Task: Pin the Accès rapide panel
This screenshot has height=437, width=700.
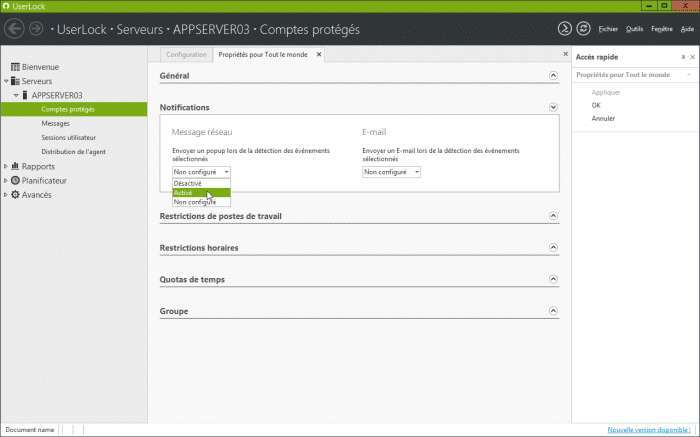Action: pos(683,57)
